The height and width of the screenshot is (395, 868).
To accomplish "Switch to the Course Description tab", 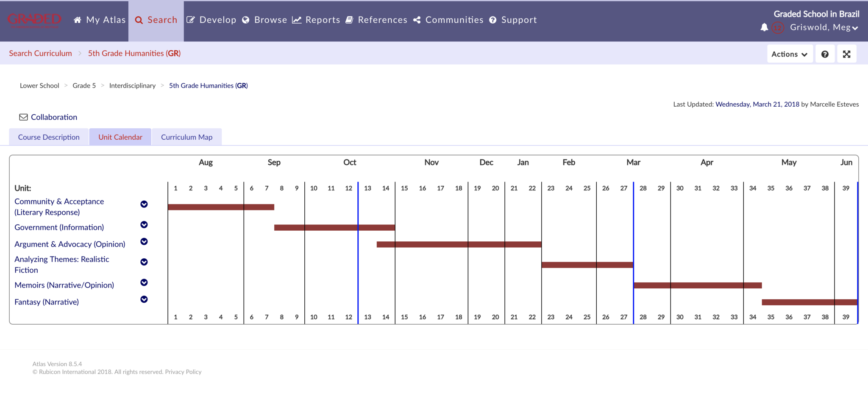I will (49, 137).
